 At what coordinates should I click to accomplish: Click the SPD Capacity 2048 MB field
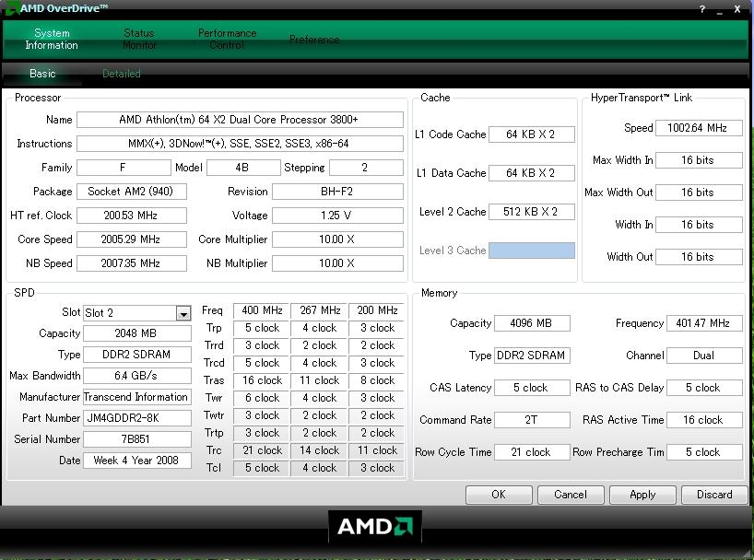coord(137,333)
